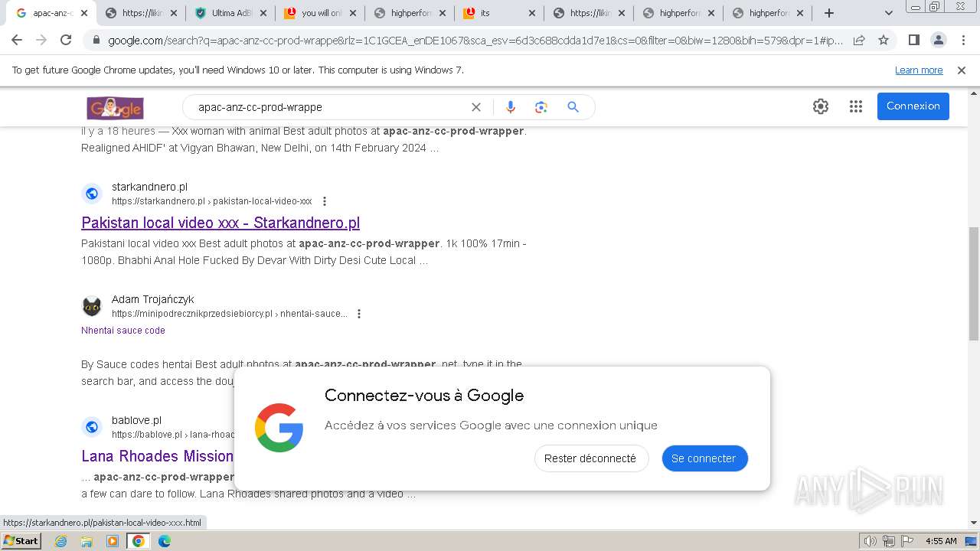Viewport: 980px width, 551px height.
Task: Switch to the 'its' tab
Action: [498, 13]
